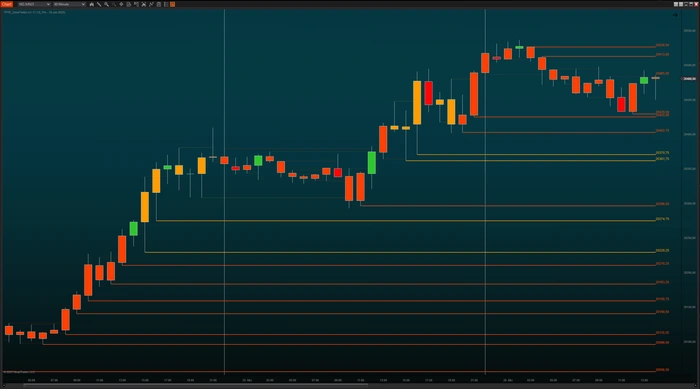Viewport: 700px width, 389px height.
Task: Click the Properties toolbar icon
Action: click(158, 4)
